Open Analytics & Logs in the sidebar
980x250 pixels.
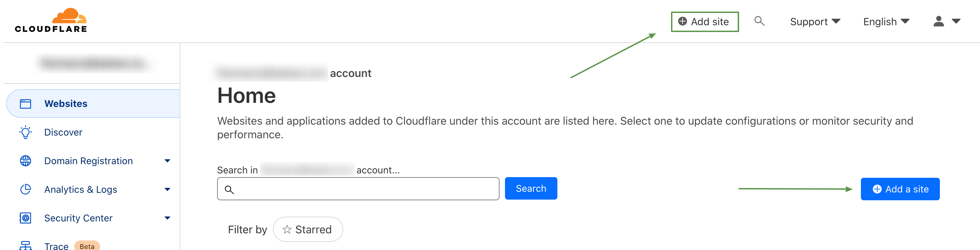(81, 189)
